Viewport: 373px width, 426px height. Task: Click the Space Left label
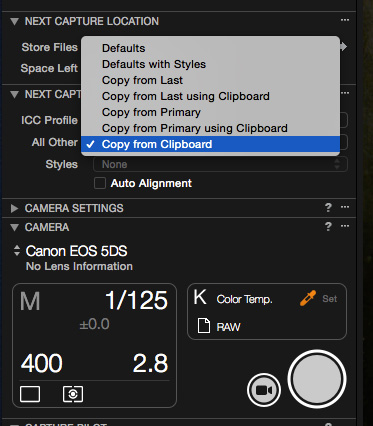coord(49,68)
